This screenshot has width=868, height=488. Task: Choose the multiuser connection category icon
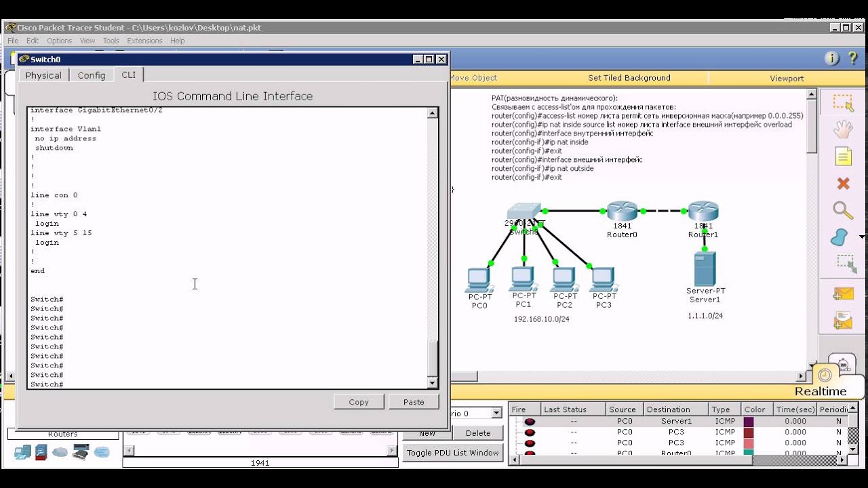102,452
